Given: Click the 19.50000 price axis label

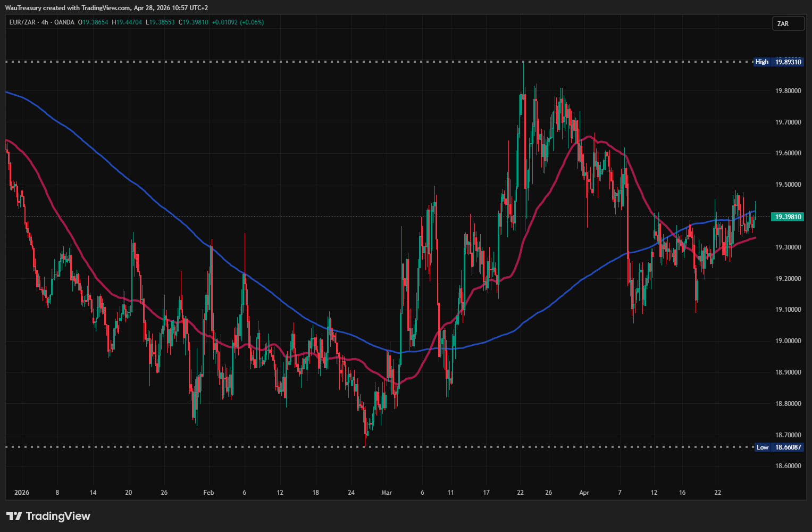Looking at the screenshot, I should pos(788,185).
